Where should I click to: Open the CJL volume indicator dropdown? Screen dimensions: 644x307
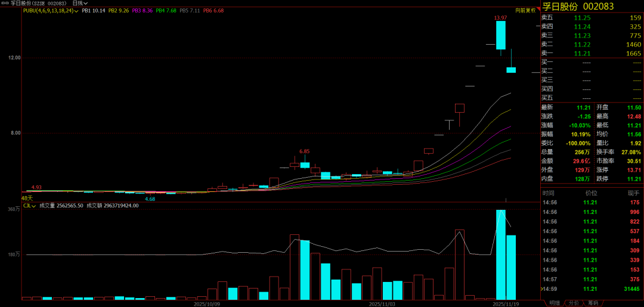pyautogui.click(x=35, y=206)
